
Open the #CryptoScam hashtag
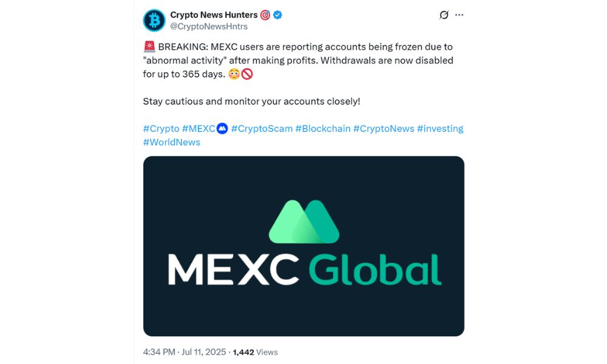pyautogui.click(x=262, y=129)
